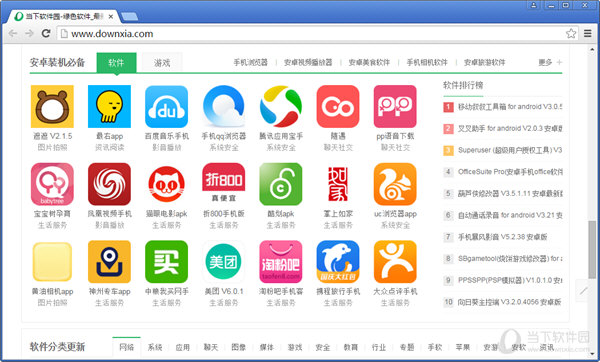Open the 宝宝树孕育 babytree icon
The width and height of the screenshot is (600, 362).
[52, 184]
